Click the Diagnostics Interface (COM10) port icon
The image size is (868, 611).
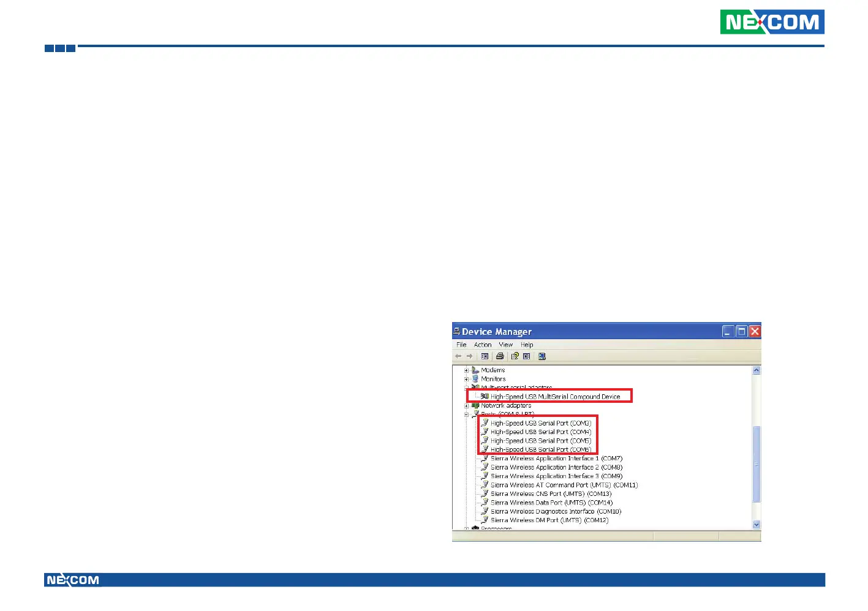click(485, 511)
